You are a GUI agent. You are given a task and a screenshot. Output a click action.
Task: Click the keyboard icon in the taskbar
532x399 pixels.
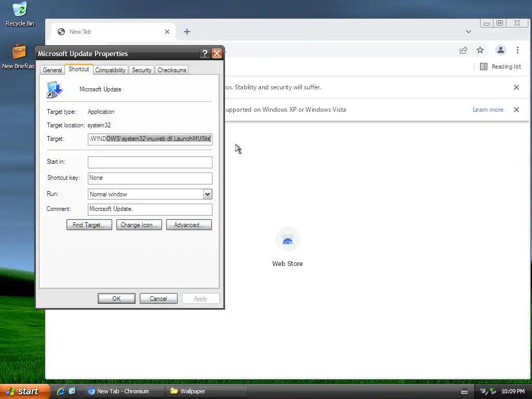tap(464, 392)
